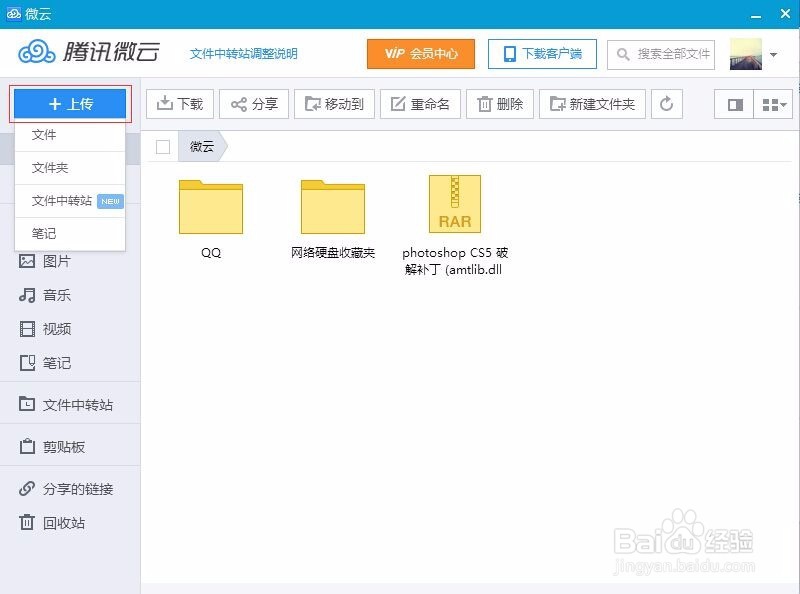Image resolution: width=800 pixels, height=594 pixels.
Task: Open 笔记 notes in the sidebar
Action: 45,363
